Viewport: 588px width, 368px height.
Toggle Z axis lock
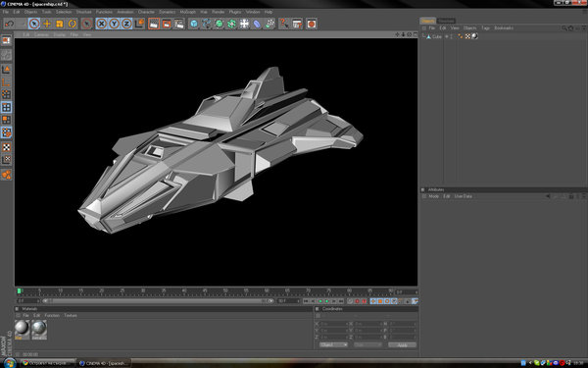click(x=126, y=24)
